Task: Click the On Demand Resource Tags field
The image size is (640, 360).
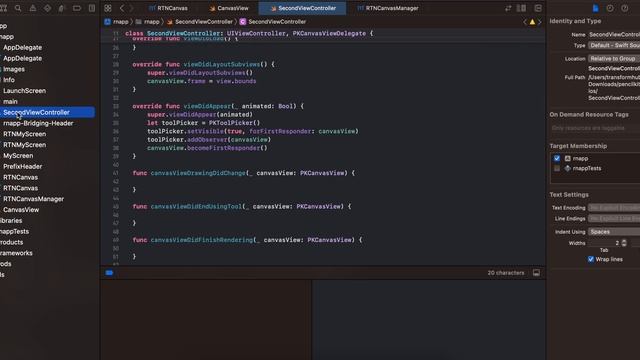Action: [595, 128]
